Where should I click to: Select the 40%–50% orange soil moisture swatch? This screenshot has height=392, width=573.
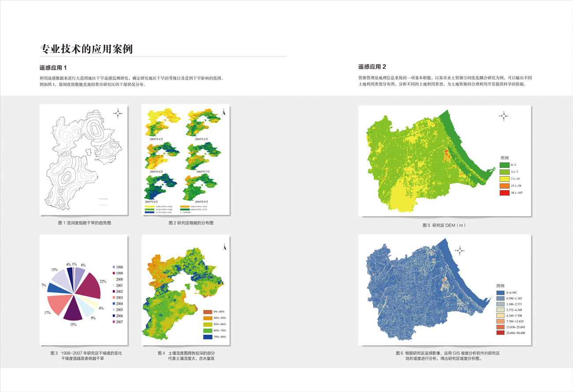[x=208, y=318]
